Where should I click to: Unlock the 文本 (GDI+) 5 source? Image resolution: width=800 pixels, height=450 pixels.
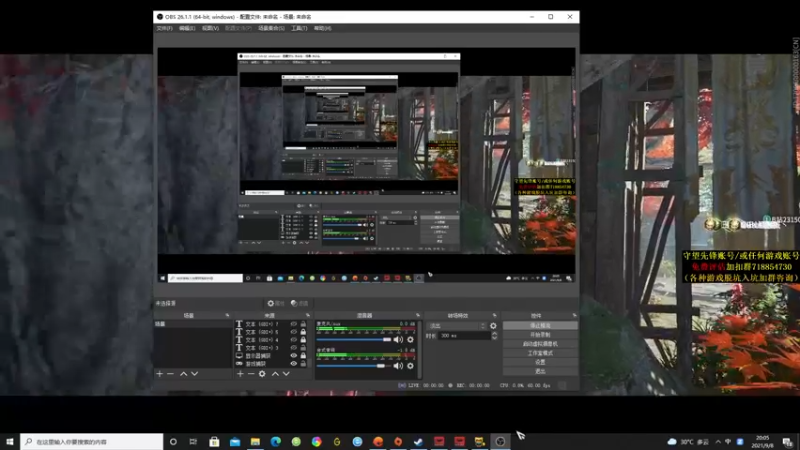(303, 332)
